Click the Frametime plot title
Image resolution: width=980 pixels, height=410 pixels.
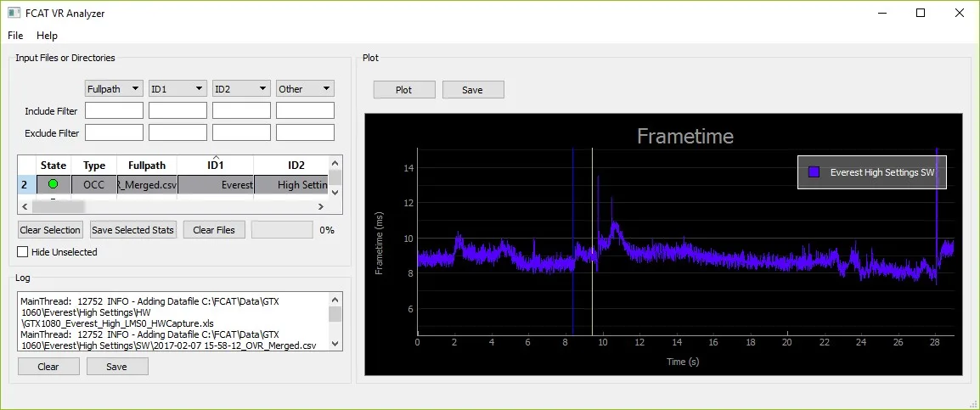point(685,136)
